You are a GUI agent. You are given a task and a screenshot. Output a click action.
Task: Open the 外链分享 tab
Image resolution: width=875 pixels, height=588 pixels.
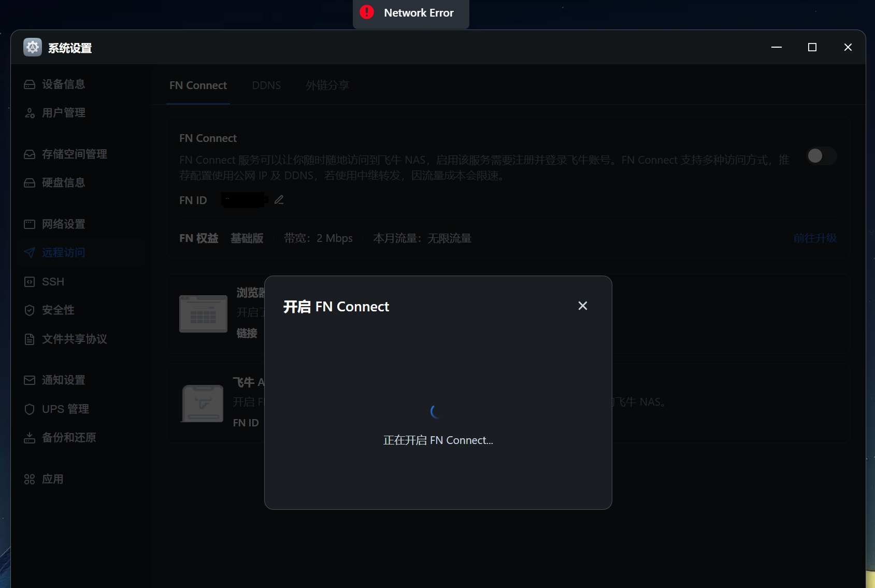[x=327, y=85]
